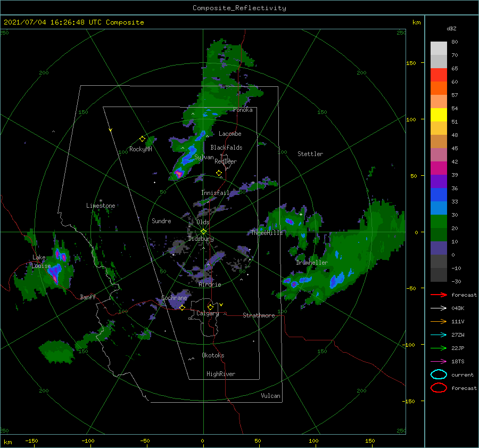
Task: Click the yellow diamond marker beside RockyMH
Action: (142, 139)
